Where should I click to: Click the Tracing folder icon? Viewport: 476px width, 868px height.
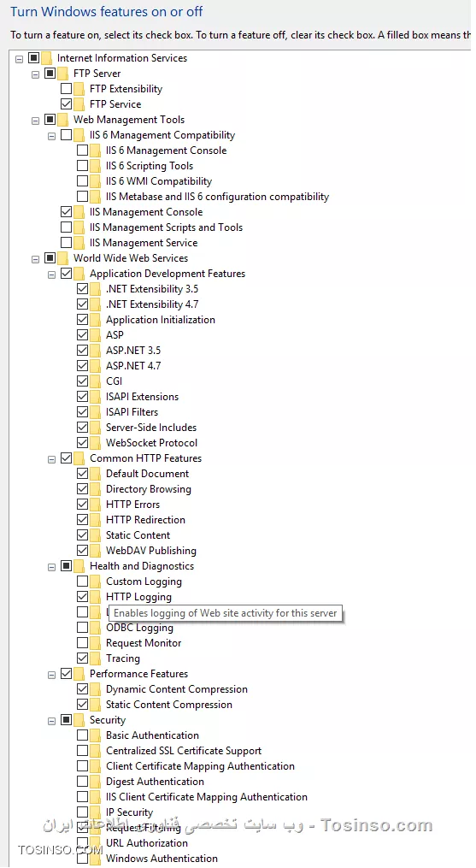tap(96, 658)
